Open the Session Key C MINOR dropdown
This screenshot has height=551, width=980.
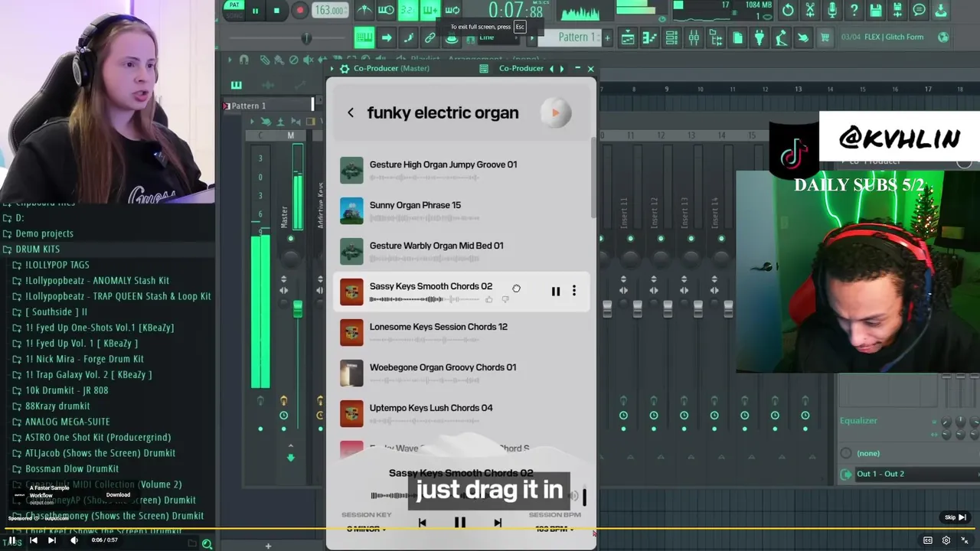(x=366, y=529)
